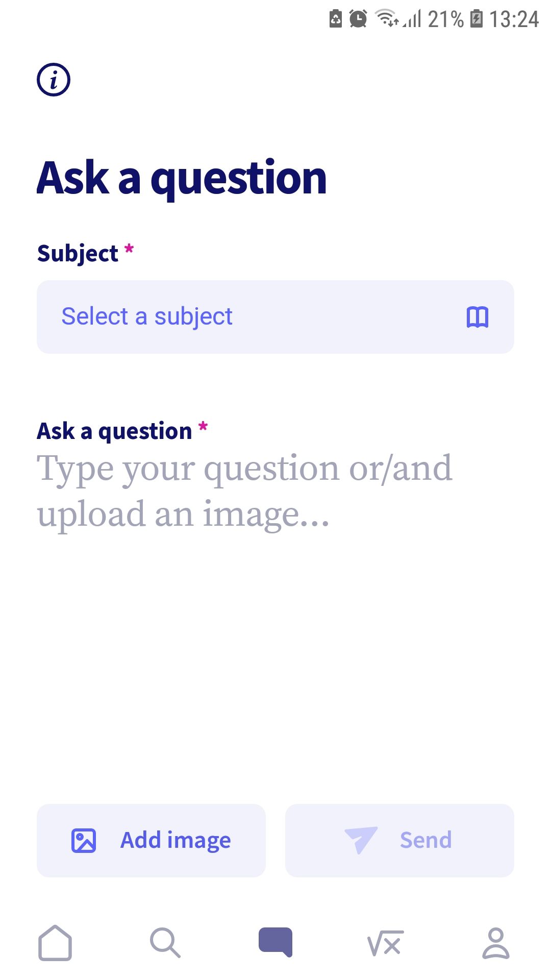Tap the paper plane icon next to Send
The height and width of the screenshot is (980, 551).
coord(363,839)
